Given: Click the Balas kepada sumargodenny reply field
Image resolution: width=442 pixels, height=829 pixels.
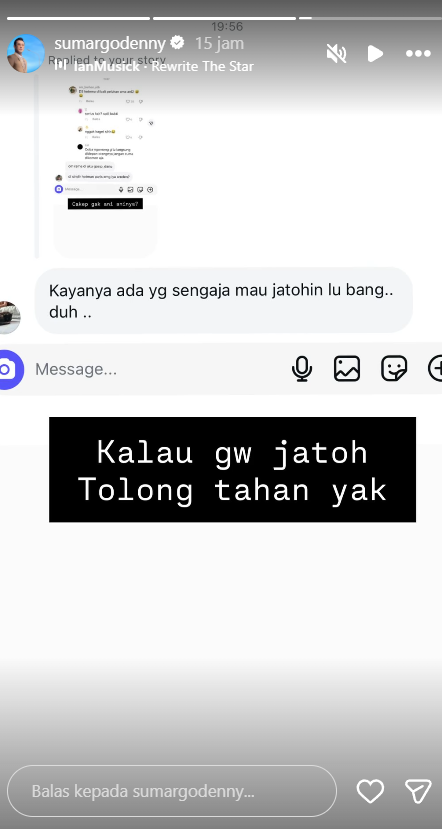Looking at the screenshot, I should 172,791.
